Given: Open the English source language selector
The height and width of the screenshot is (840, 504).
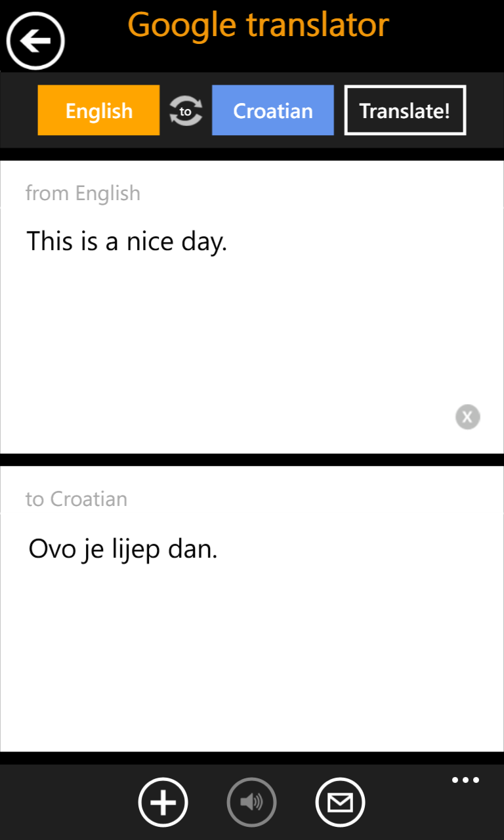Looking at the screenshot, I should coord(98,110).
